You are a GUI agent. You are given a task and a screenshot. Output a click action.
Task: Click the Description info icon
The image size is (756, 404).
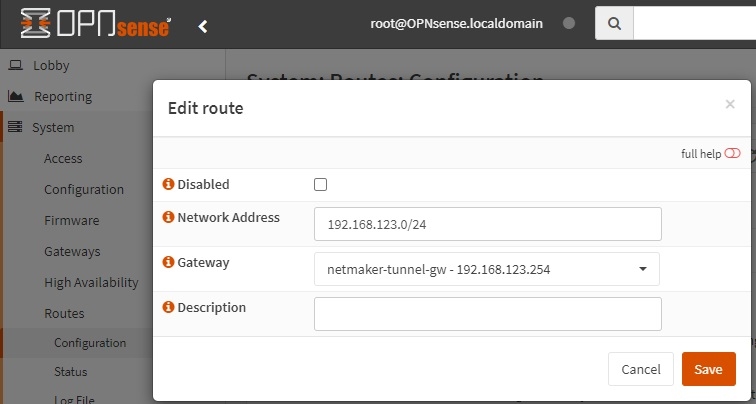tap(168, 307)
